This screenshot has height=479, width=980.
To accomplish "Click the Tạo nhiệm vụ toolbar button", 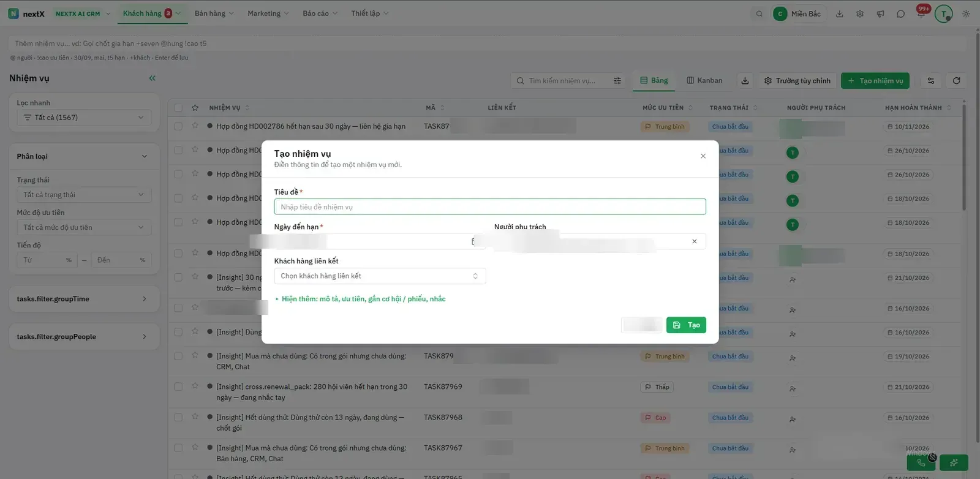I will pyautogui.click(x=875, y=81).
